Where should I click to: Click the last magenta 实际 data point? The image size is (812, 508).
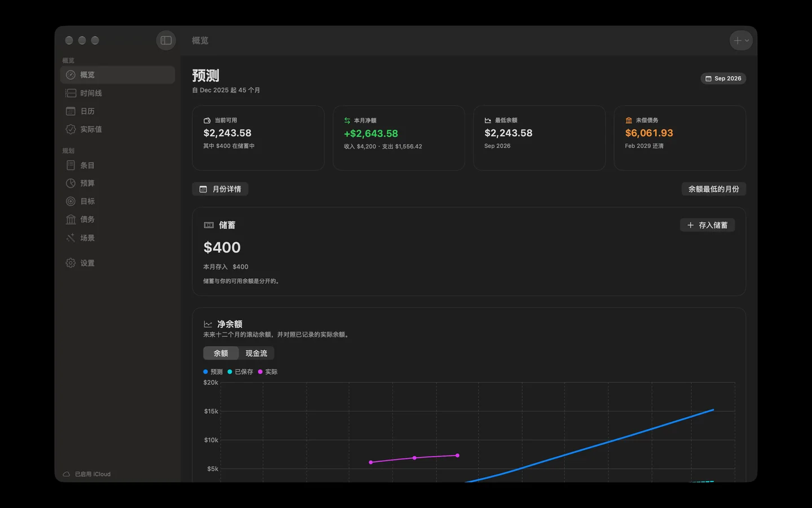point(457,456)
